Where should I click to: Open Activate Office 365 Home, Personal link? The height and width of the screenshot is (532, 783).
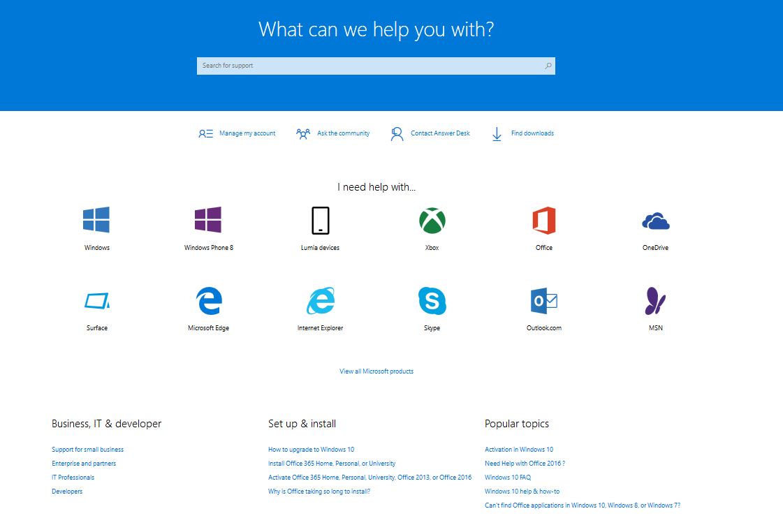pyautogui.click(x=370, y=478)
